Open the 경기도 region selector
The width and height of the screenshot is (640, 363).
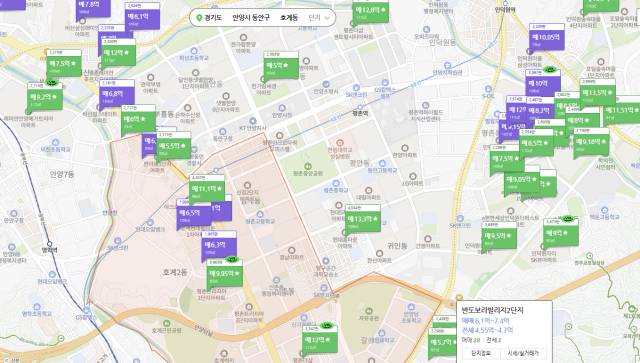pyautogui.click(x=213, y=18)
